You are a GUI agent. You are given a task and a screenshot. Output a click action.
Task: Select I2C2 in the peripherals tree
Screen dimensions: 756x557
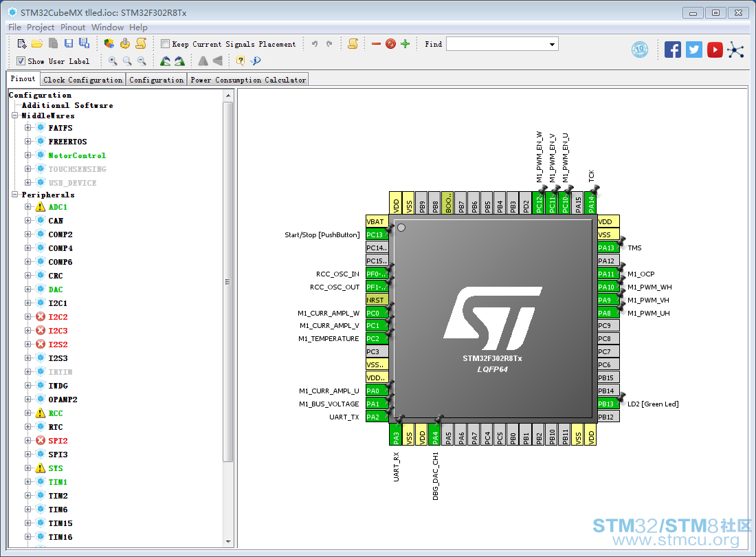tap(58, 317)
